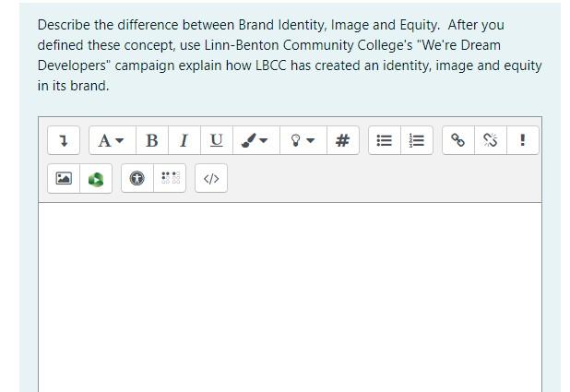Open the font color brush dropdown
Viewport: 570px width, 392px height.
pyautogui.click(x=256, y=140)
